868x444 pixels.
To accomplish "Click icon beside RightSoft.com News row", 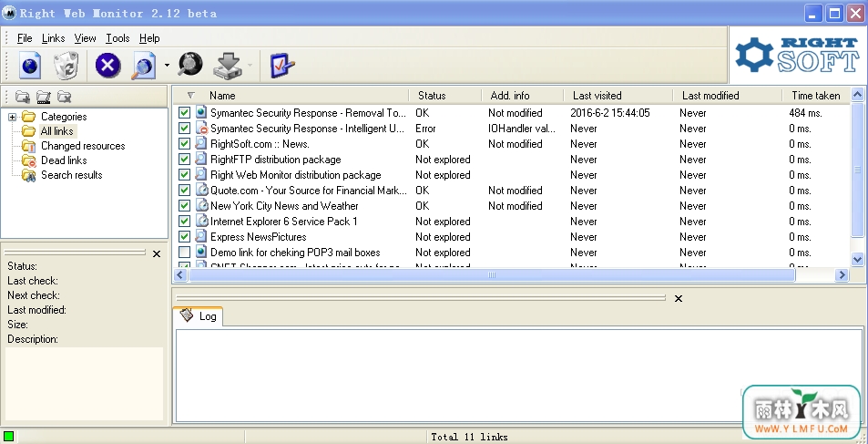I will 201,143.
